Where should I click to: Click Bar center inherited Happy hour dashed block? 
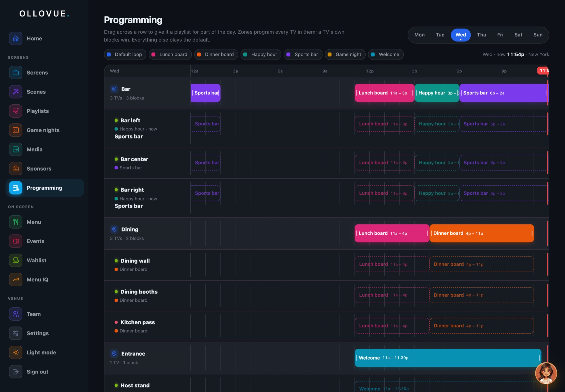(x=437, y=163)
